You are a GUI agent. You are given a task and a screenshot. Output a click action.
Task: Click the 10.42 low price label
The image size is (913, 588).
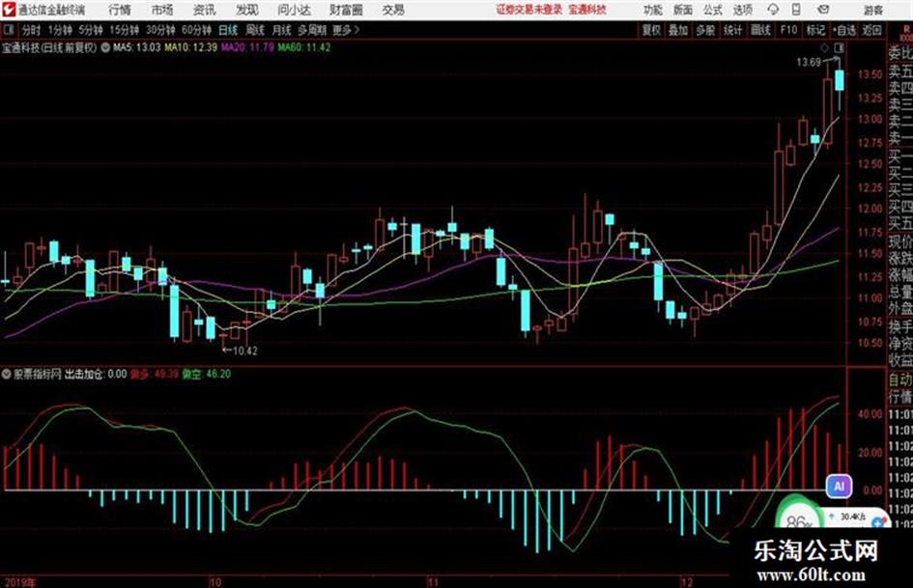[x=245, y=350]
